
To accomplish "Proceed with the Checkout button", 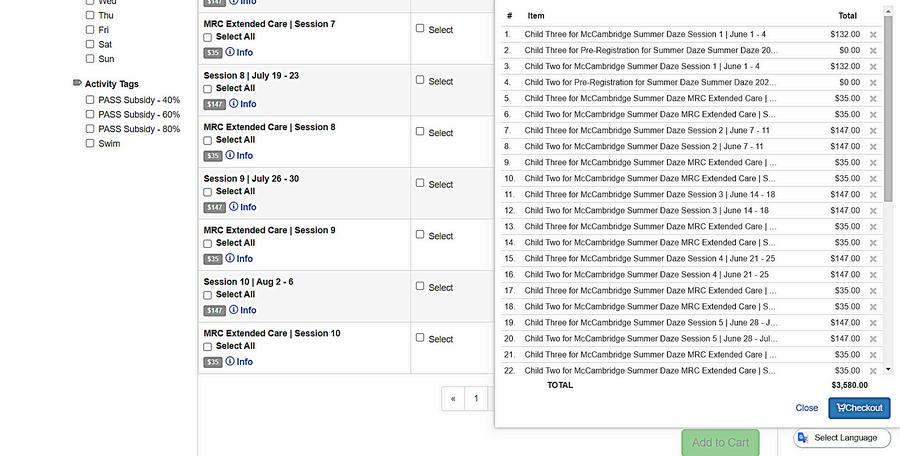I will click(859, 408).
